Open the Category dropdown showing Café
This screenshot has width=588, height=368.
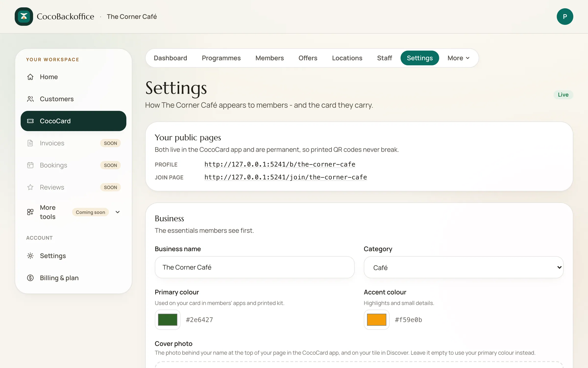click(x=464, y=267)
